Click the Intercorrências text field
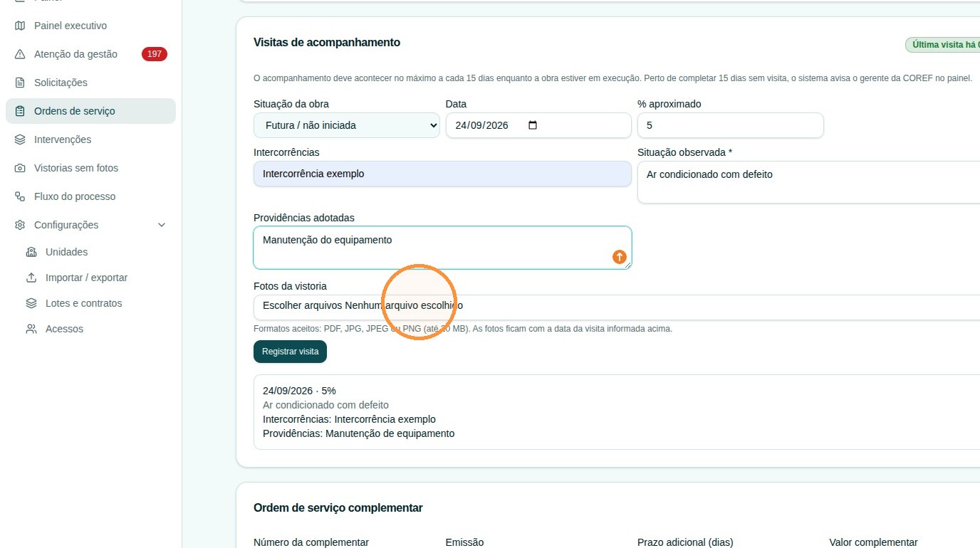 (x=442, y=174)
